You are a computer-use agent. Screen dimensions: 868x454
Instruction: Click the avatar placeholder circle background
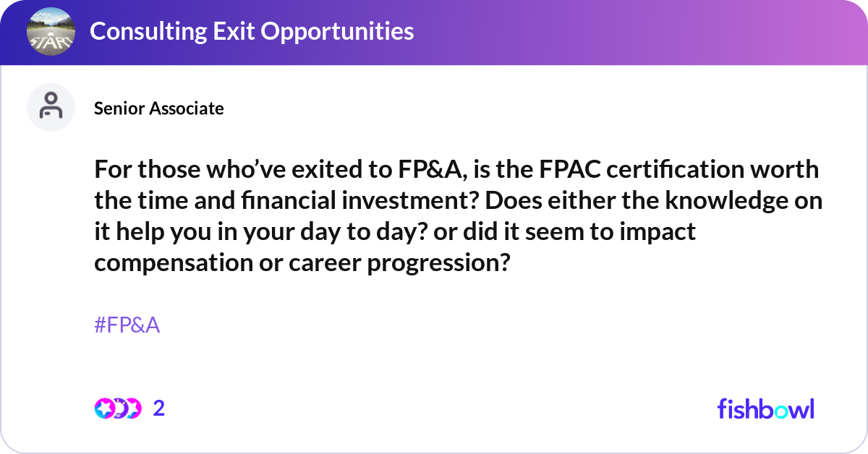51,107
